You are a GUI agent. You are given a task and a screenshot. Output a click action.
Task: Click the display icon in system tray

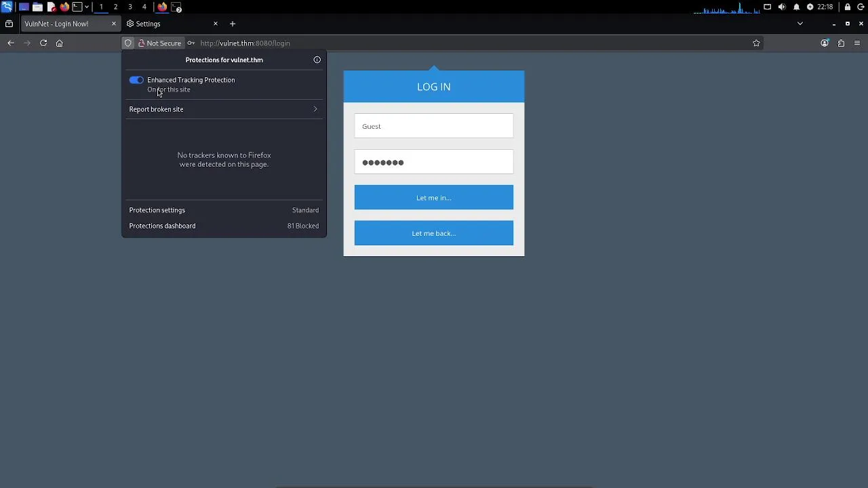pos(768,7)
